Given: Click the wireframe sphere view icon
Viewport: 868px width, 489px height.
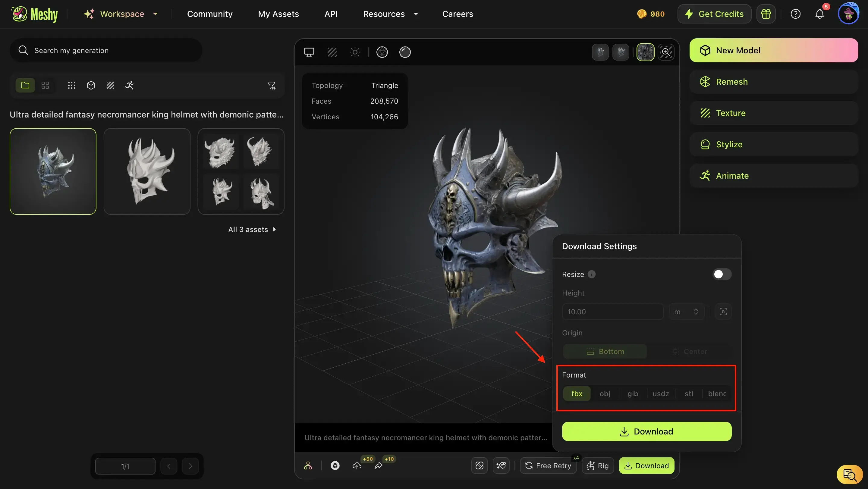Looking at the screenshot, I should pos(382,52).
